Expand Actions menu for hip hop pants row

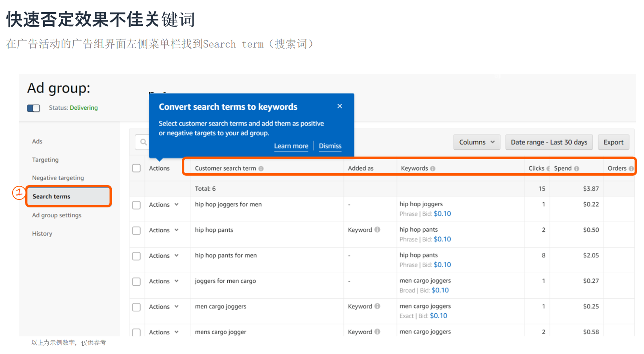pos(164,230)
